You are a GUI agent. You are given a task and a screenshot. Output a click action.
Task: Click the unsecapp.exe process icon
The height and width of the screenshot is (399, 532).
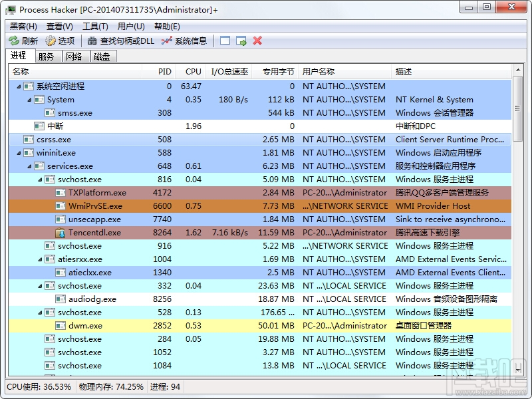61,219
